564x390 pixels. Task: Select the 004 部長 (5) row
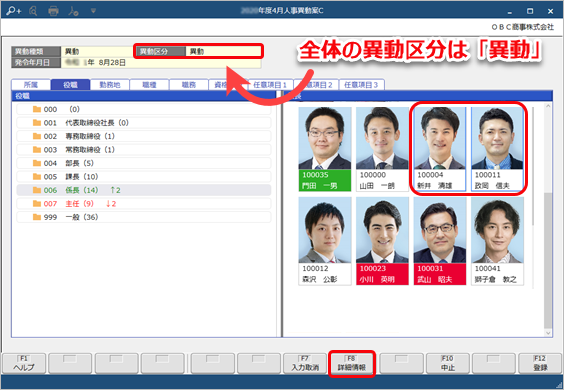click(x=144, y=163)
